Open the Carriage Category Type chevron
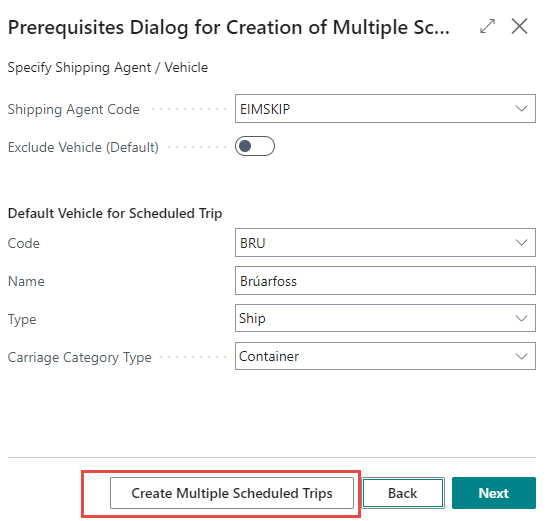This screenshot has width=546, height=521. pyautogui.click(x=521, y=356)
